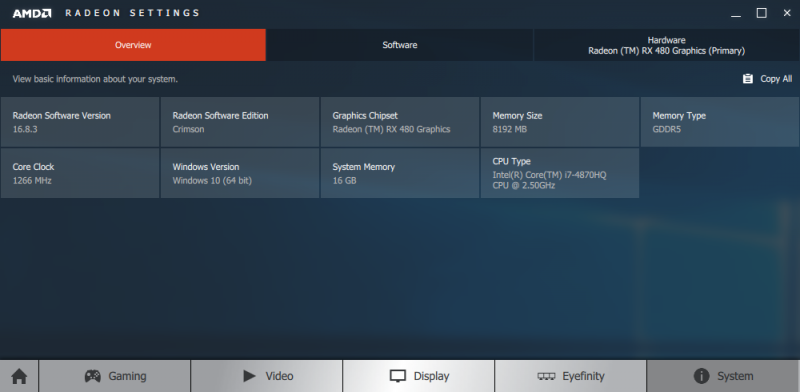Click the RADEON SETTINGS title text

(132, 13)
